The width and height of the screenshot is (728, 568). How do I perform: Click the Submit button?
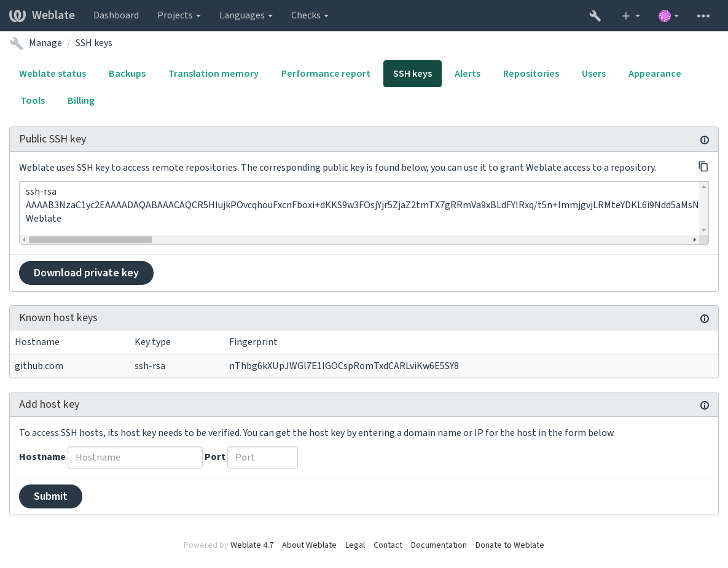pyautogui.click(x=50, y=497)
